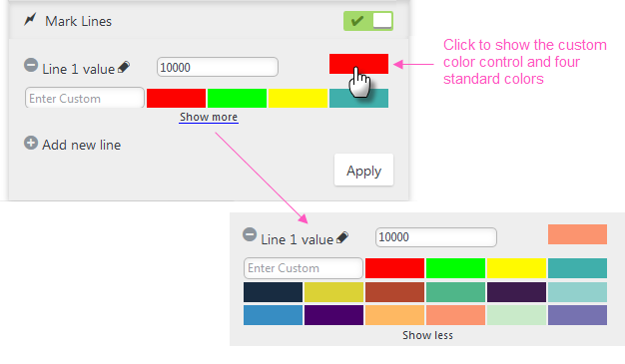Toggle the Mark Lines green switch off
Viewport: 625px width, 364px height.
(368, 21)
